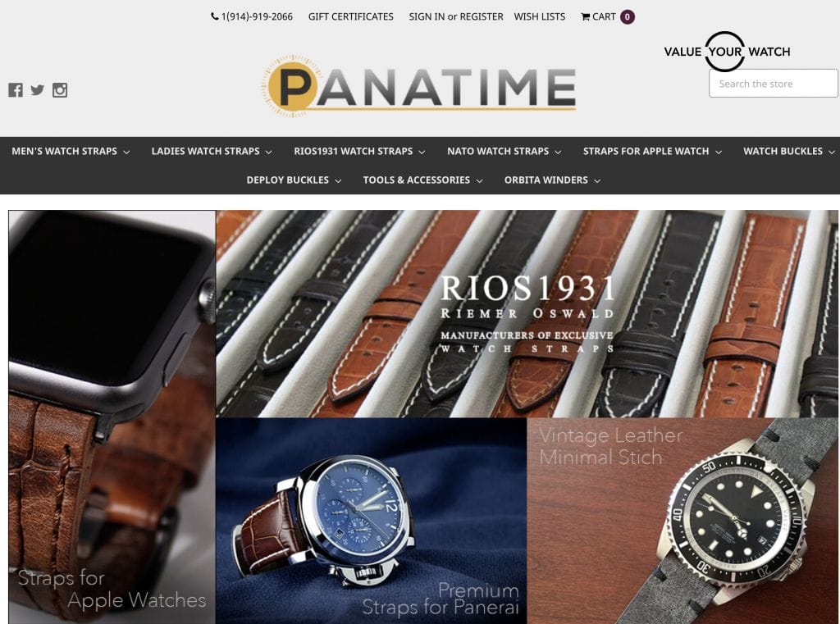Open the NATO Watch Straps menu
Viewport: 840px width, 624px height.
pyautogui.click(x=504, y=151)
